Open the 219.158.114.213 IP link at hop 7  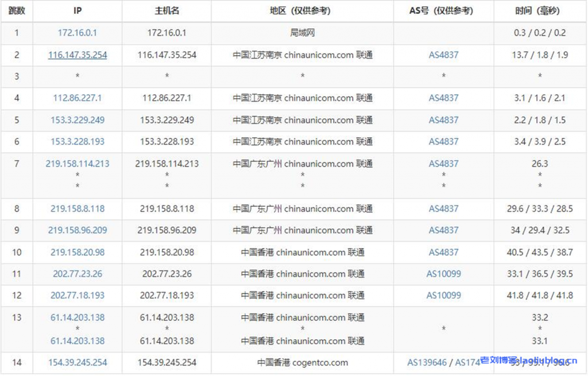pyautogui.click(x=77, y=164)
